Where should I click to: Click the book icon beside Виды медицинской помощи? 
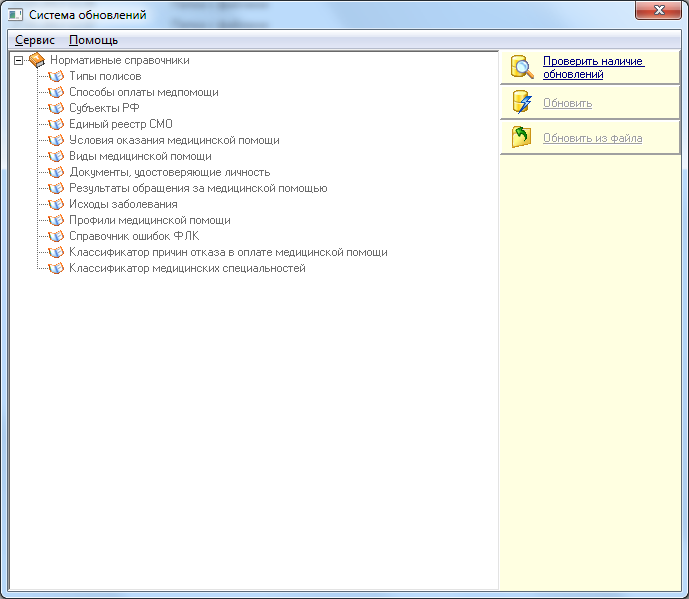click(56, 156)
